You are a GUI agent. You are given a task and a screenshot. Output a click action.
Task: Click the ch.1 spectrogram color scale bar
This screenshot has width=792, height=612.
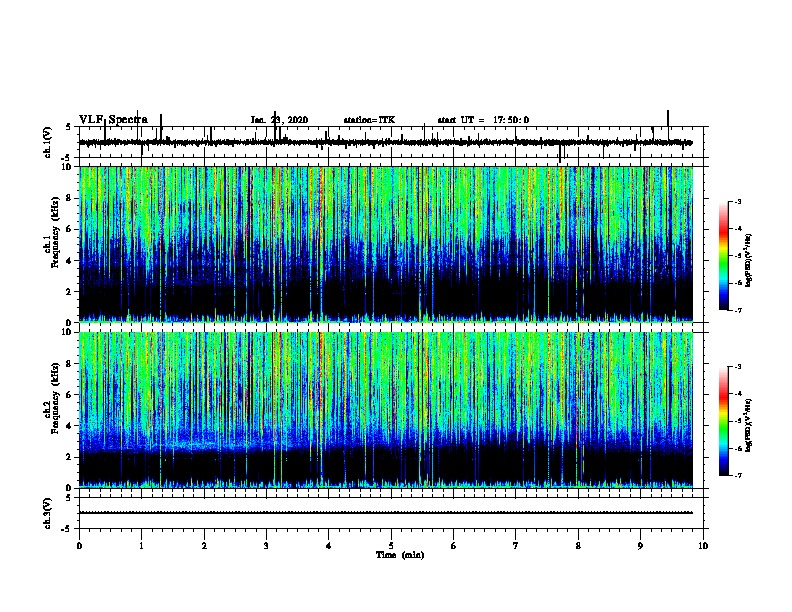(x=723, y=256)
